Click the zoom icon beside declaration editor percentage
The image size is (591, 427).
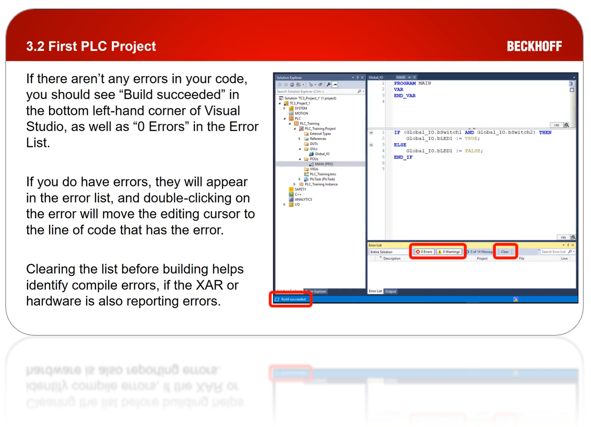point(566,125)
